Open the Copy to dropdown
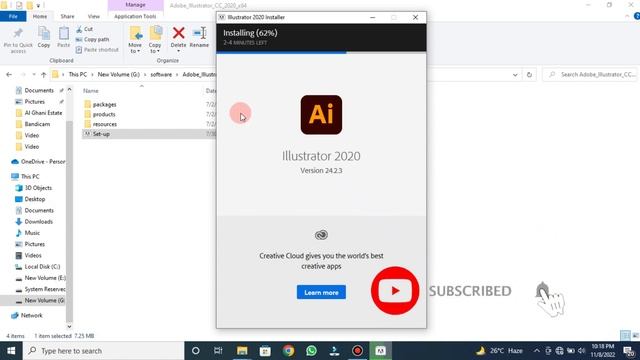This screenshot has height=360, width=640. (x=155, y=39)
